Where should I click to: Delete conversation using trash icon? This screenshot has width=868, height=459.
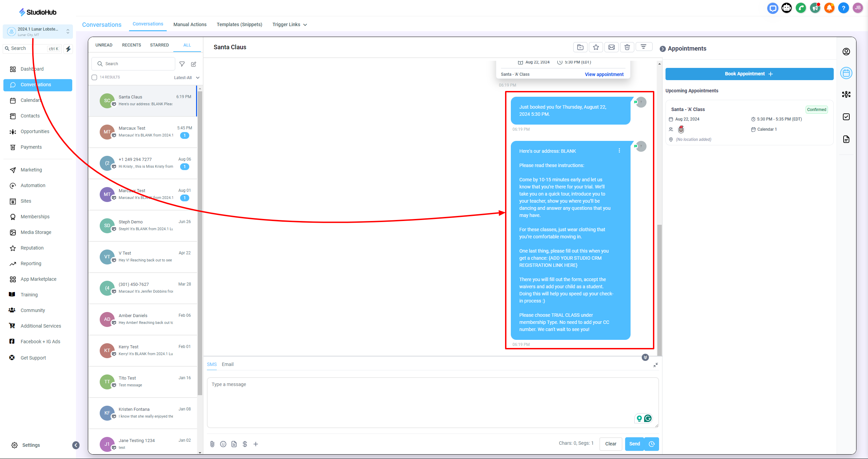[x=627, y=47]
